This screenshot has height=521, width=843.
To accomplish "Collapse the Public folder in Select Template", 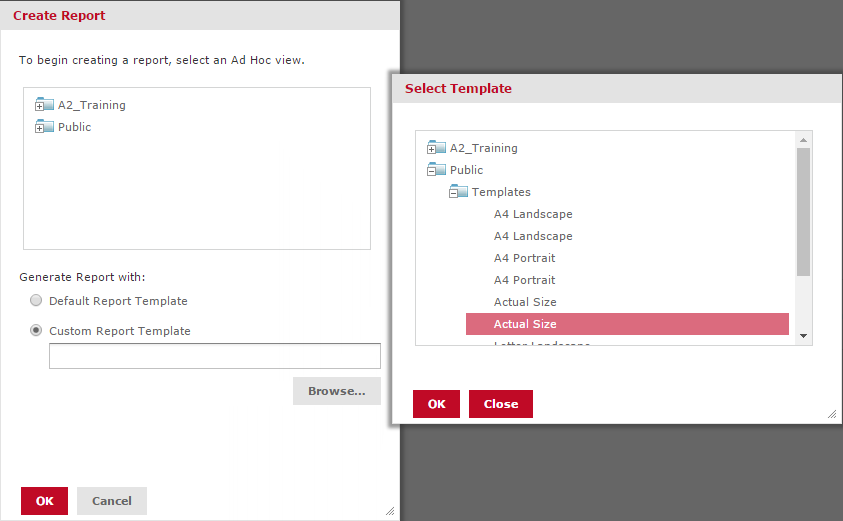I will click(431, 170).
